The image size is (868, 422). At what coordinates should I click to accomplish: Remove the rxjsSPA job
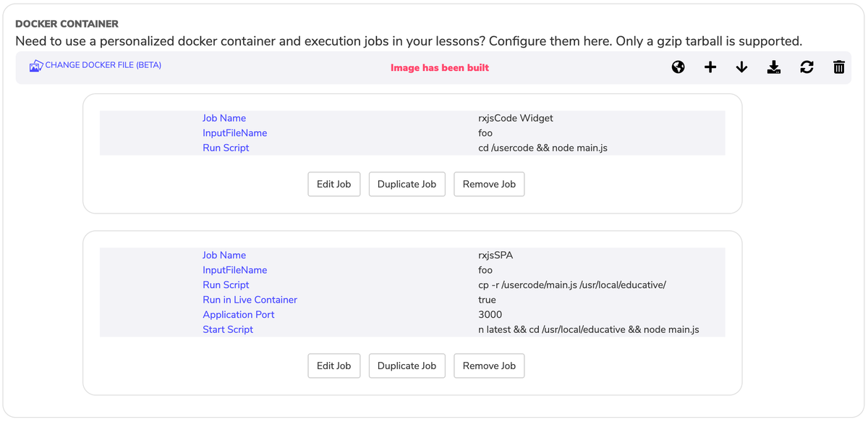click(x=489, y=366)
